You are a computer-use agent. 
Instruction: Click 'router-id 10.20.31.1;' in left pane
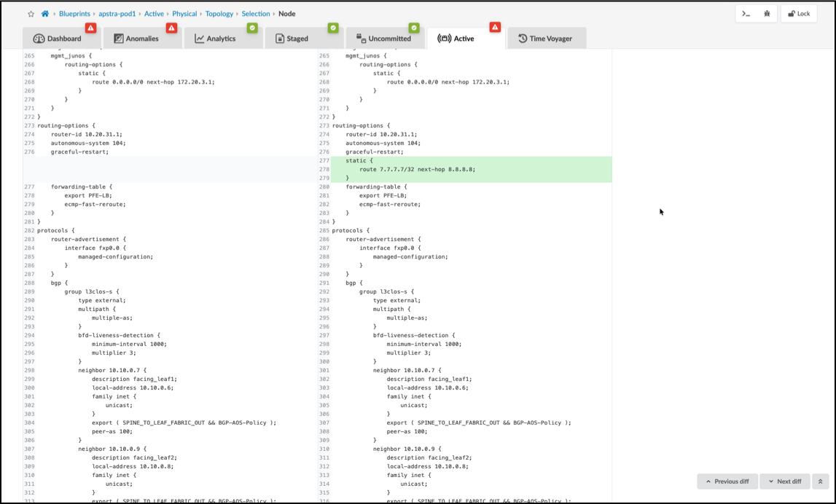[87, 134]
